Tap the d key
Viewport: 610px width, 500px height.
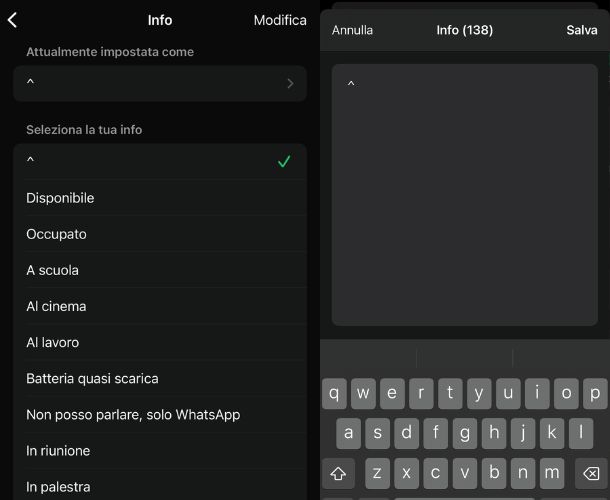coord(407,433)
